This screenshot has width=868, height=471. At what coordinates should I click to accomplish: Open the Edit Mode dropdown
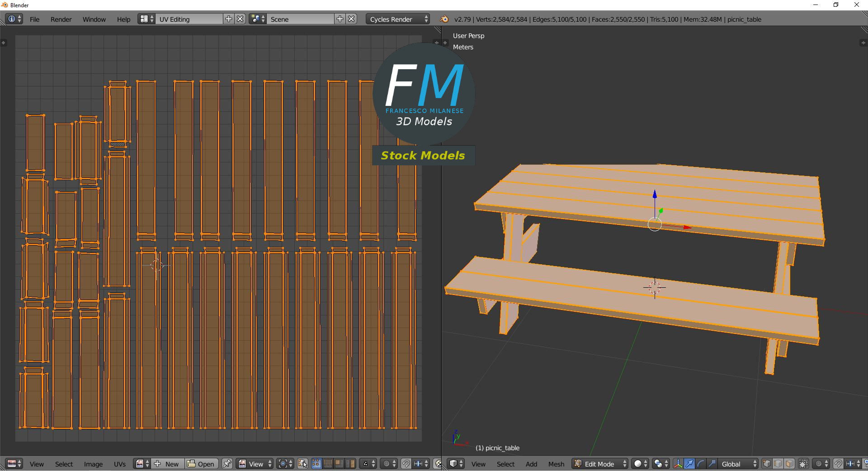(600, 464)
